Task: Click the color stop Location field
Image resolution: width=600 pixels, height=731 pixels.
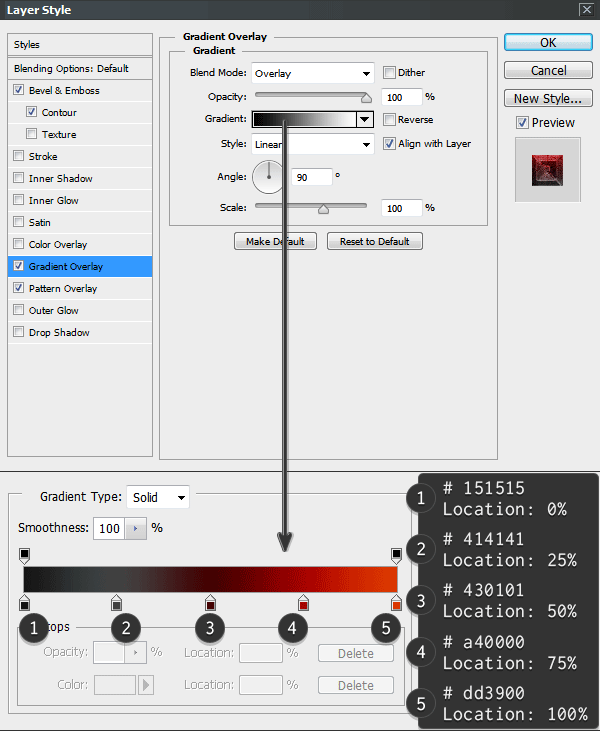Action: (x=261, y=685)
